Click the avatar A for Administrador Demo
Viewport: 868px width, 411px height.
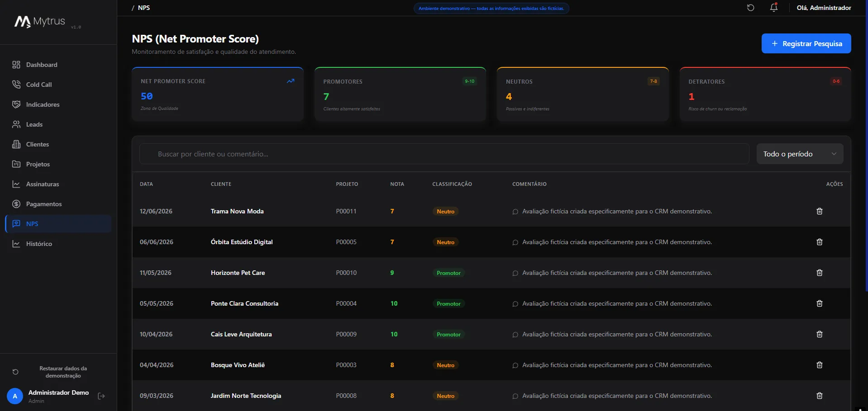click(15, 396)
